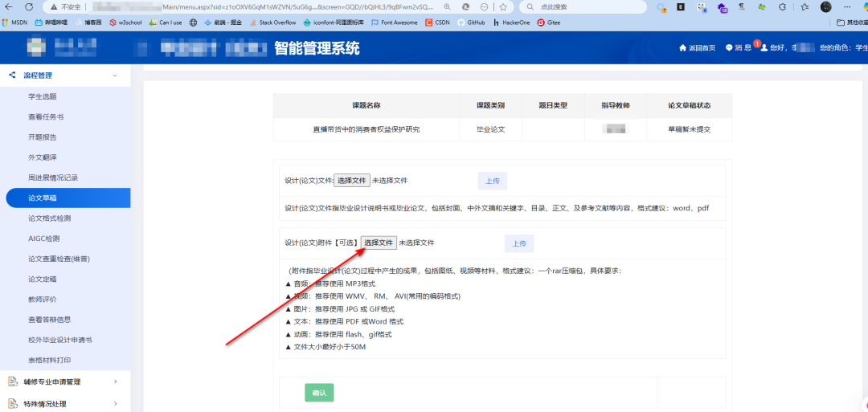Viewport: 868px width, 412px height.
Task: Open the iconfont-阿里图标库 bookmark
Action: coord(334,22)
